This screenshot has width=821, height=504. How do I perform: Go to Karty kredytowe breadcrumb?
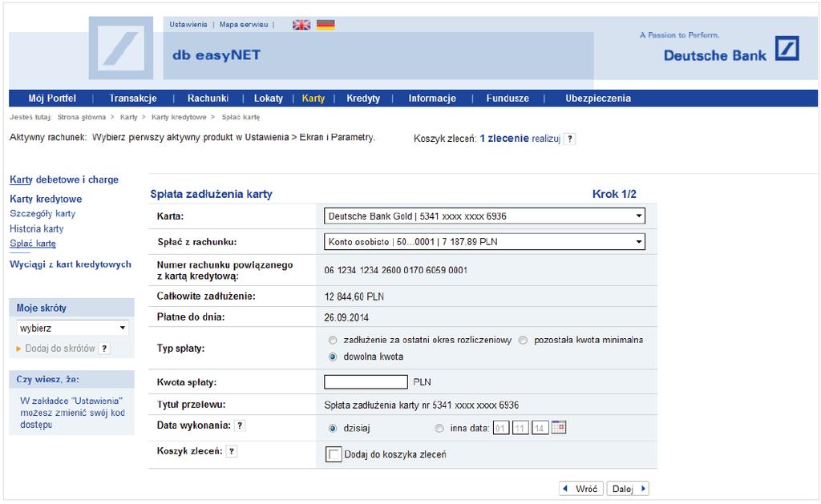179,117
